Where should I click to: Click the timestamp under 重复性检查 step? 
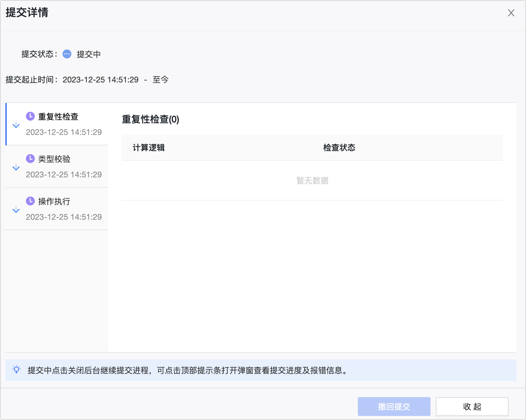pos(64,132)
